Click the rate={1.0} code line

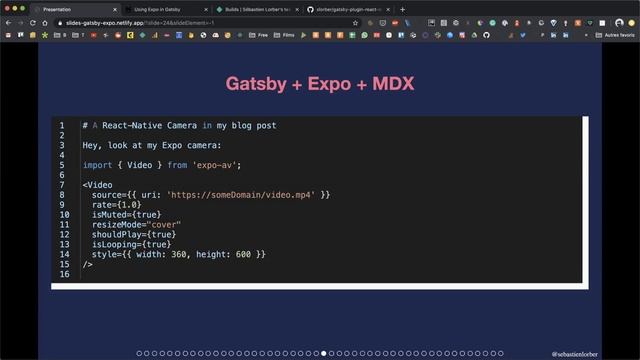117,205
